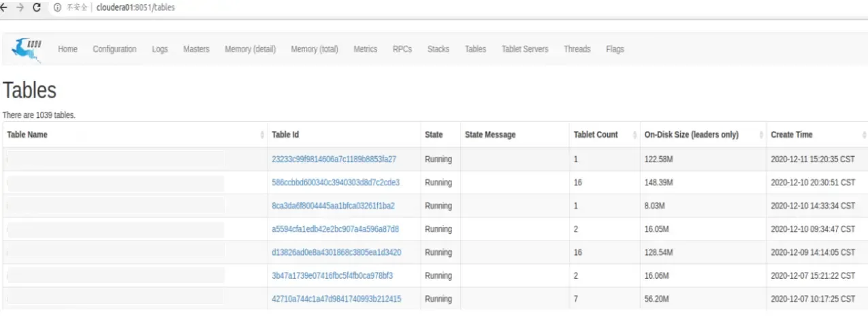Open table ID 23233c99f9814606a7c1189b8853fa27
The image size is (868, 317).
point(334,160)
